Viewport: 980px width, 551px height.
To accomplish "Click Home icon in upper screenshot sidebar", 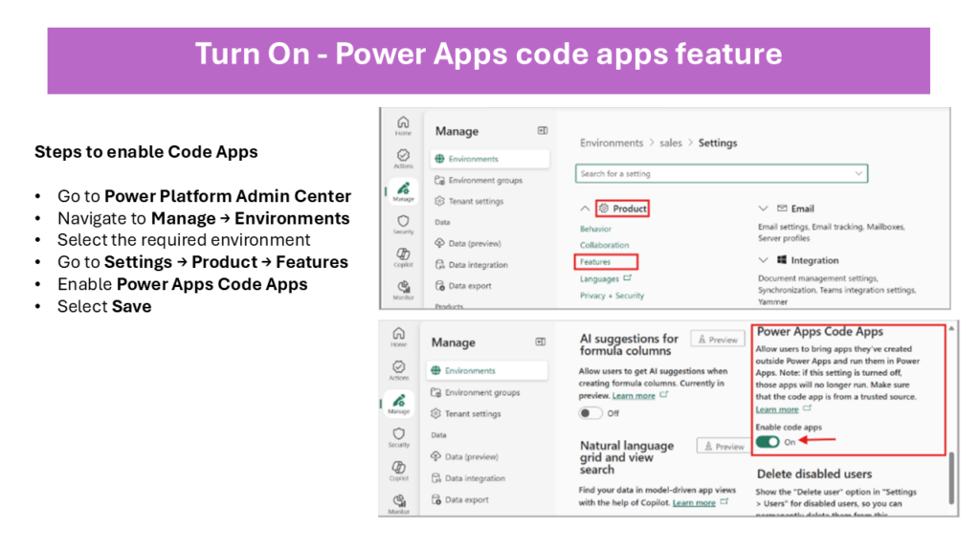I will pos(403,124).
